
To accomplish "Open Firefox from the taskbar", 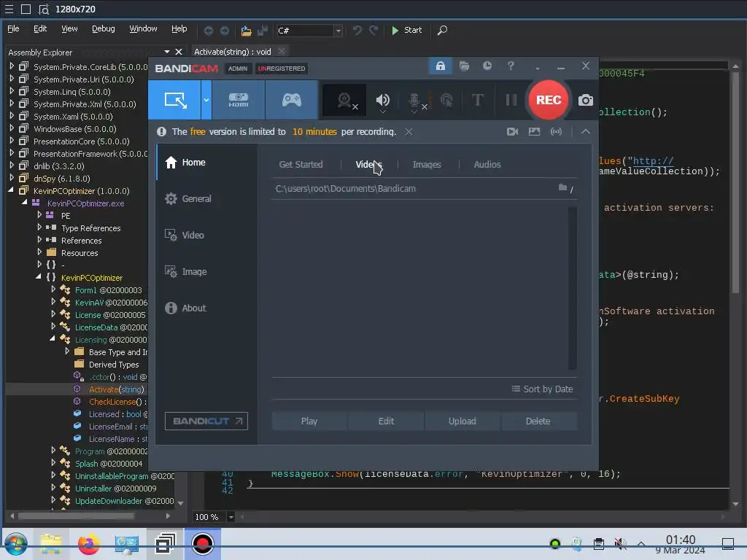I will click(x=88, y=544).
